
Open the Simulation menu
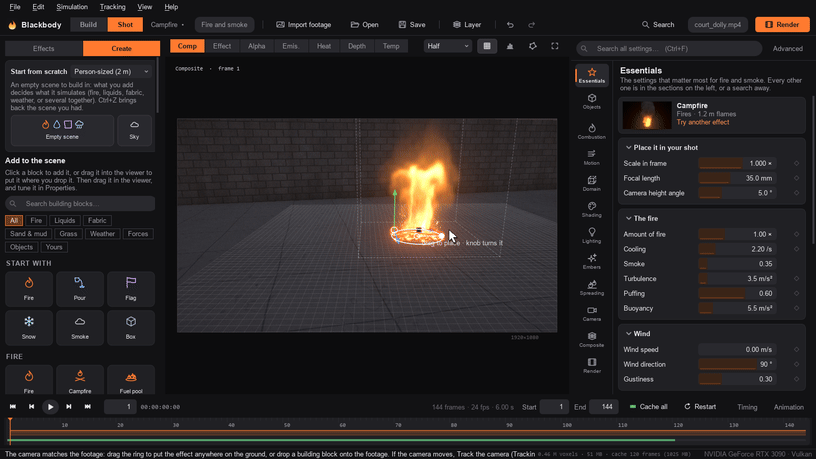[x=72, y=7]
